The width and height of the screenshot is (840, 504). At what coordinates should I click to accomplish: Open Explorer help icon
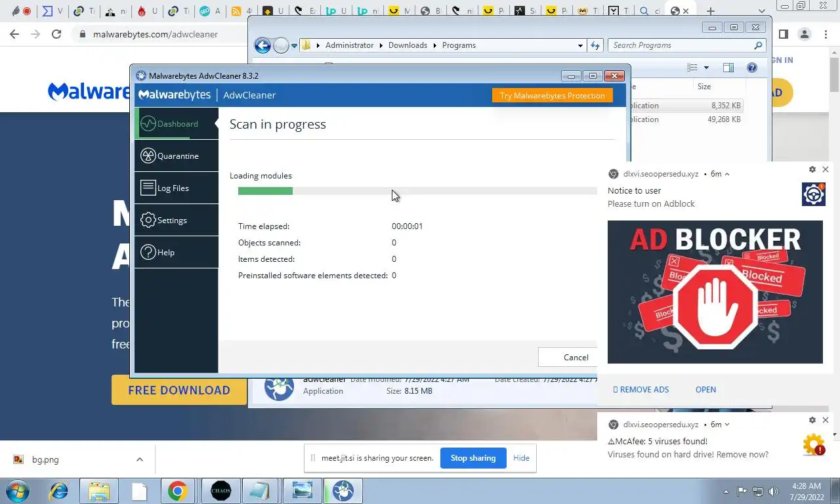click(752, 68)
